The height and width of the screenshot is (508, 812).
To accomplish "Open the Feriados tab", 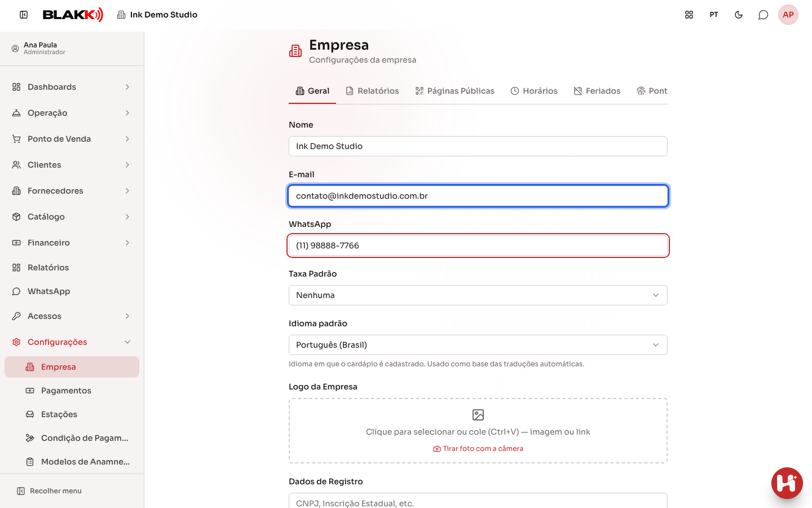I will (597, 91).
